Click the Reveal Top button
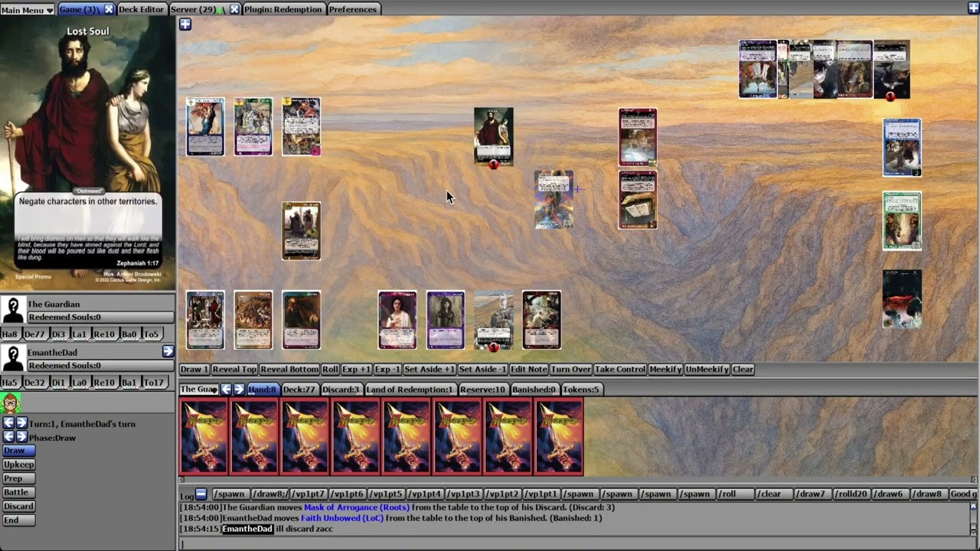980x551 pixels. (x=234, y=369)
